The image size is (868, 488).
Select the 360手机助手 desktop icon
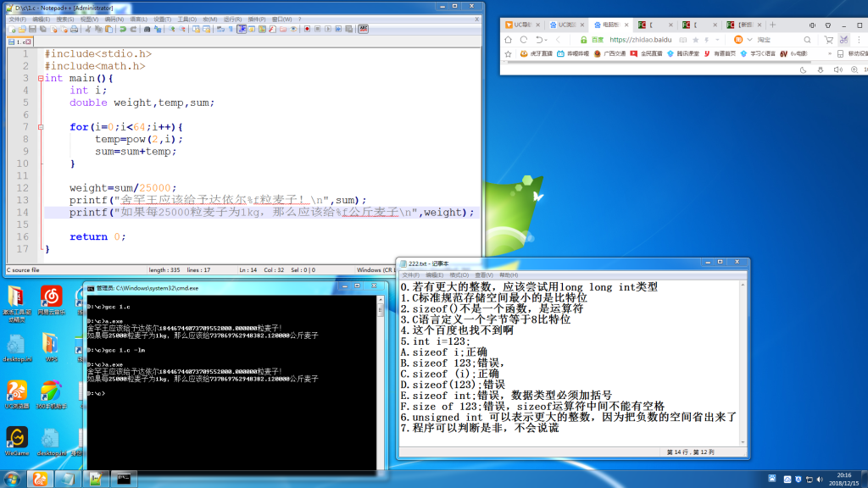pos(51,395)
